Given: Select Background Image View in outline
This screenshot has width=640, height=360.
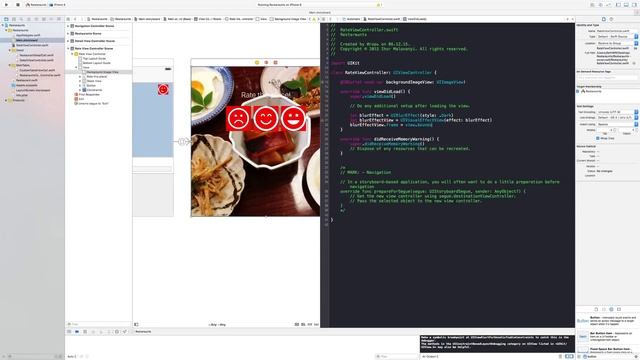Looking at the screenshot, I should 102,72.
